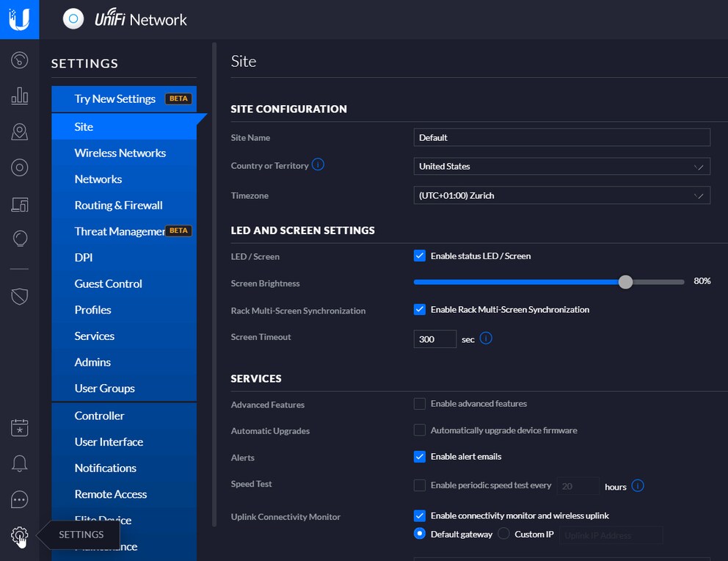Screen dimensions: 728x561
Task: Open the Dashboard gauge icon
Action: pyautogui.click(x=20, y=60)
